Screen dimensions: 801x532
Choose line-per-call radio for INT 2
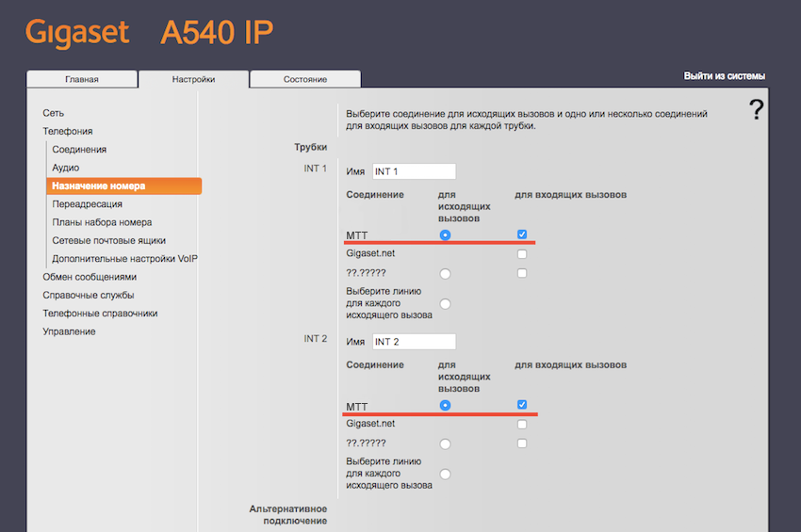(445, 474)
